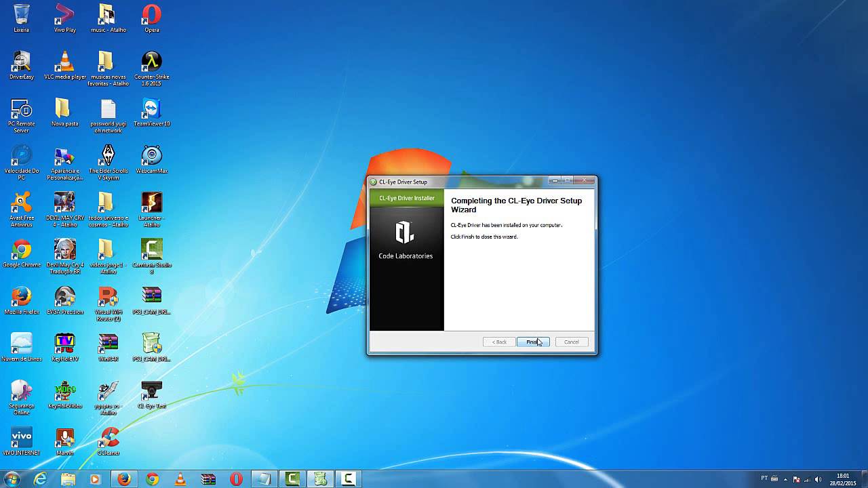Select the Lixeira recycle bin desktop icon
This screenshot has height=488, width=868.
click(x=21, y=18)
